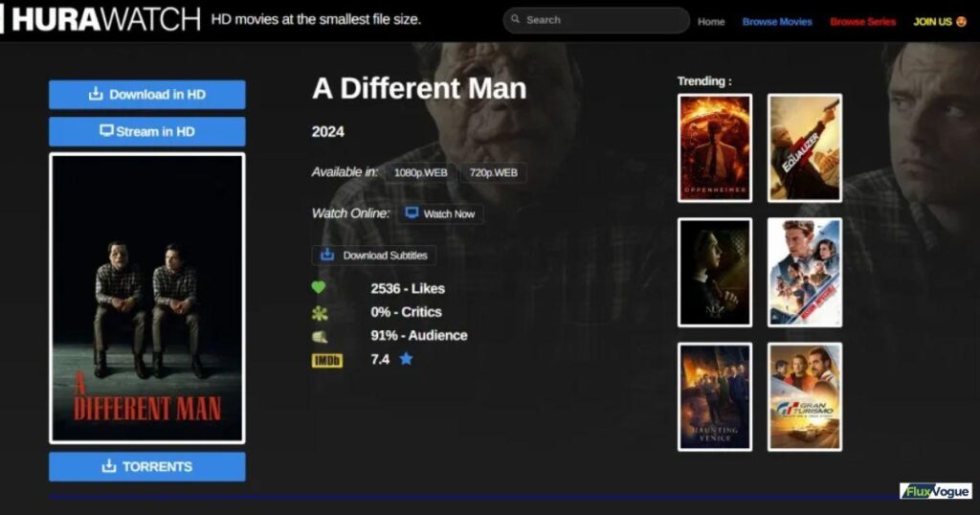Screen dimensions: 980x515
Task: Click the blue rating star icon
Action: click(406, 359)
